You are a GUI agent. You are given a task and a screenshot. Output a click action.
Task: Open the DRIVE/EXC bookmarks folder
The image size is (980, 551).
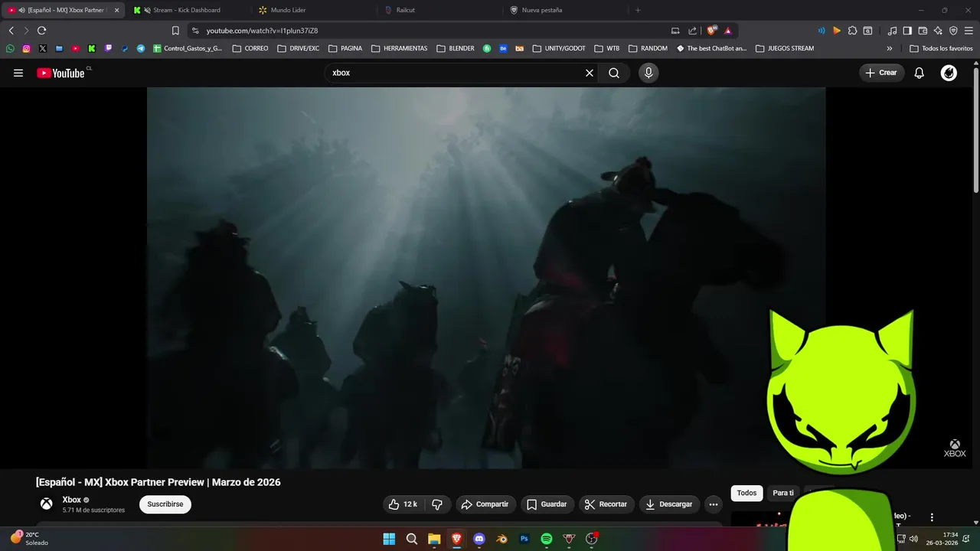[299, 48]
